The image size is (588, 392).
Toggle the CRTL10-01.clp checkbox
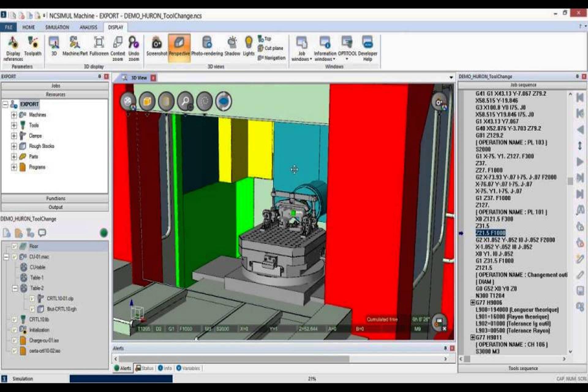coord(32,299)
